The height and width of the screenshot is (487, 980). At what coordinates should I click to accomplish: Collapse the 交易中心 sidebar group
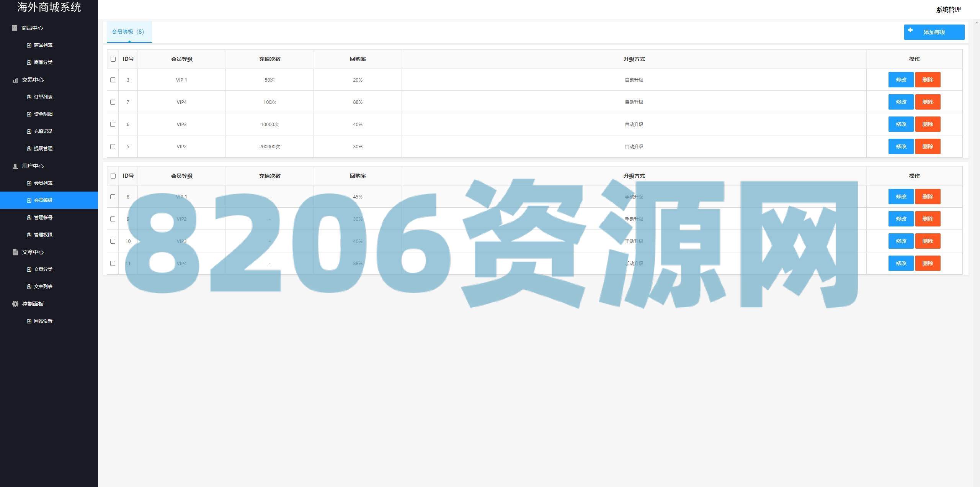point(33,80)
